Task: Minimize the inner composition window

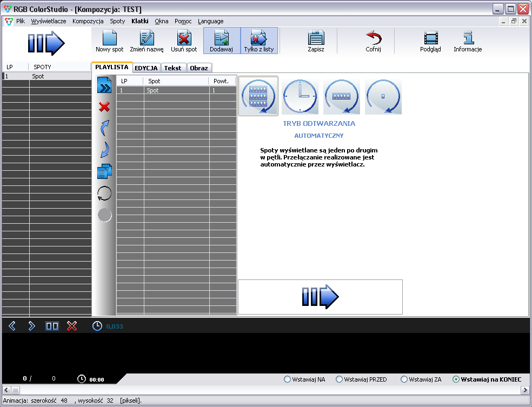Action: (503, 22)
